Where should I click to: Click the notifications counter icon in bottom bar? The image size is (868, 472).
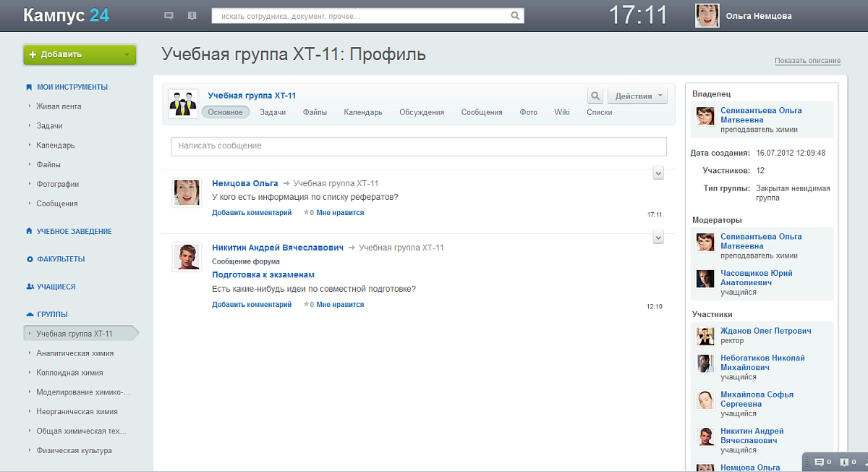coord(844,462)
